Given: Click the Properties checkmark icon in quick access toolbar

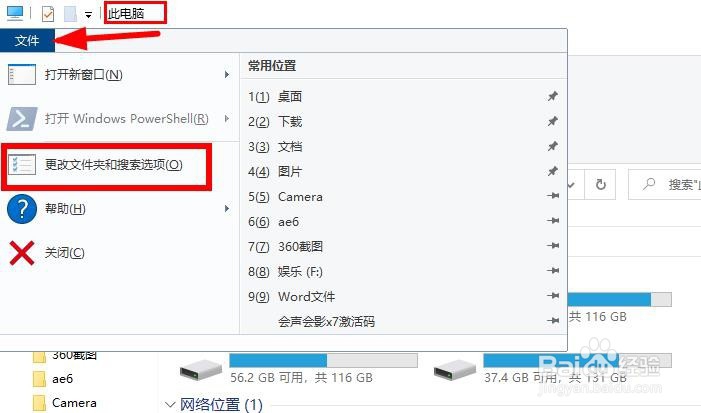Looking at the screenshot, I should [x=48, y=14].
